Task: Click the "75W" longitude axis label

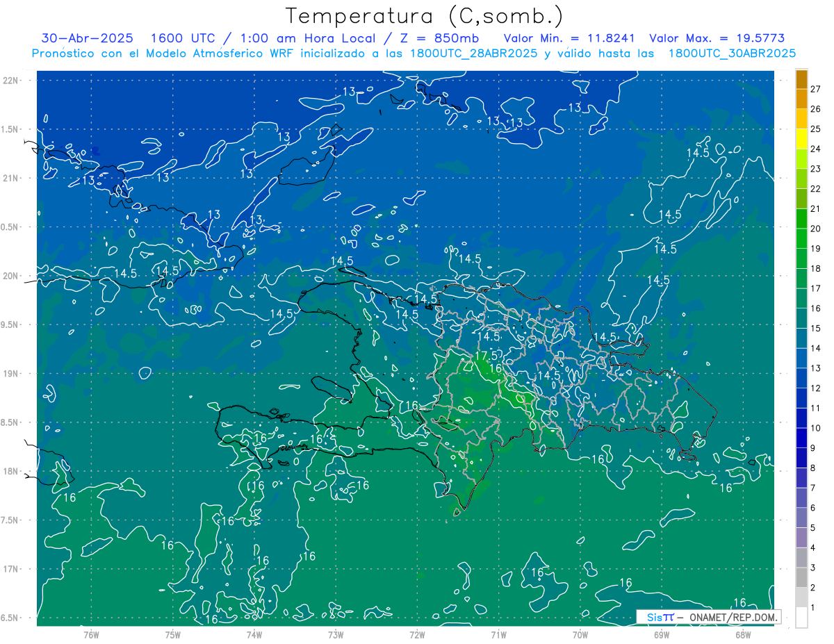Action: (x=173, y=634)
